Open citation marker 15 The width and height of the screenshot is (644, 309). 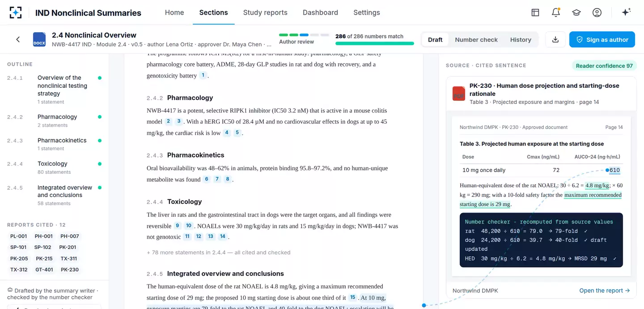353,297
